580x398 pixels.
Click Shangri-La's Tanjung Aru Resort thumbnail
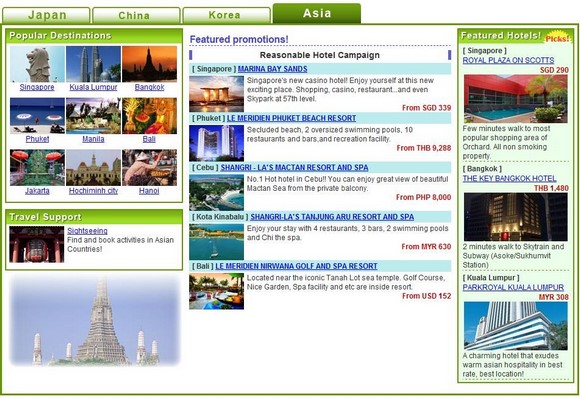click(x=216, y=242)
